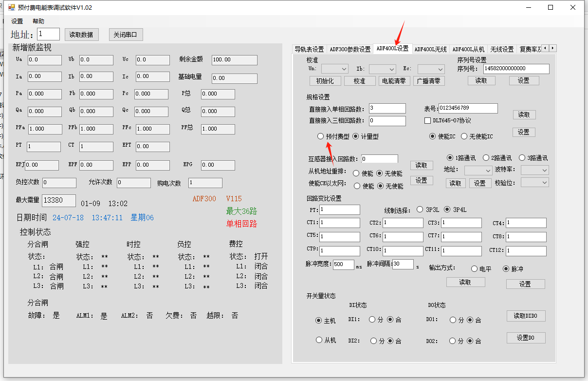Expand the 波特率 dropdown

(534, 170)
